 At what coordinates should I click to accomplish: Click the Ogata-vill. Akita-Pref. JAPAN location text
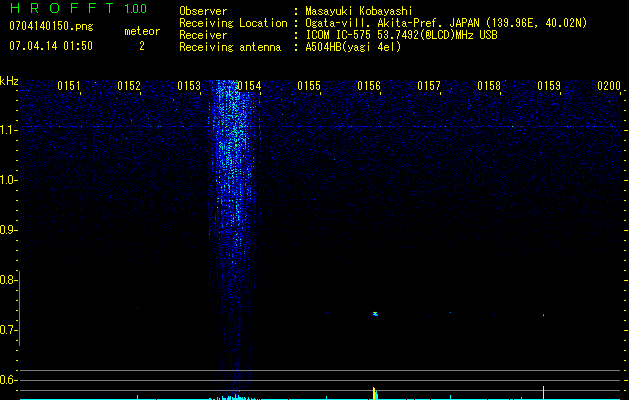click(x=446, y=23)
